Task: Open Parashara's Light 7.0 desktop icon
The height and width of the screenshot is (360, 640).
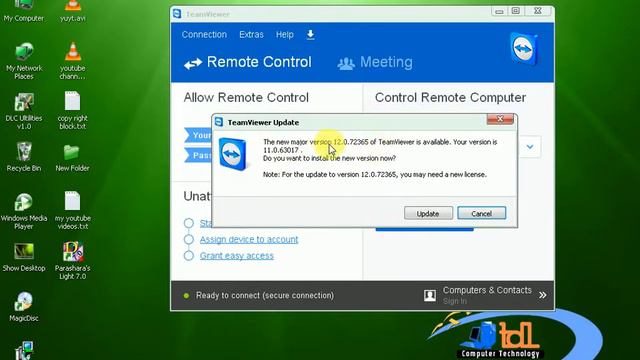Action: (x=73, y=261)
